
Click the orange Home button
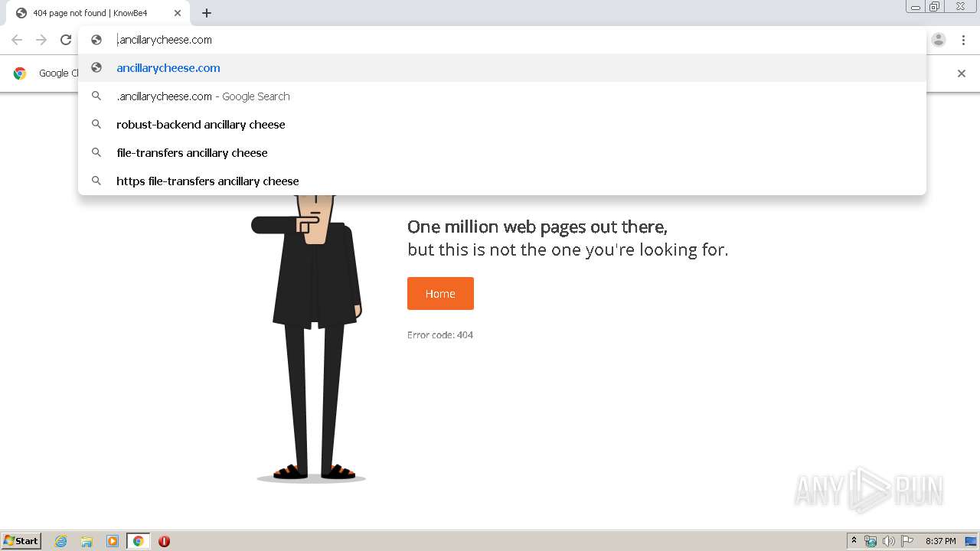pos(440,294)
